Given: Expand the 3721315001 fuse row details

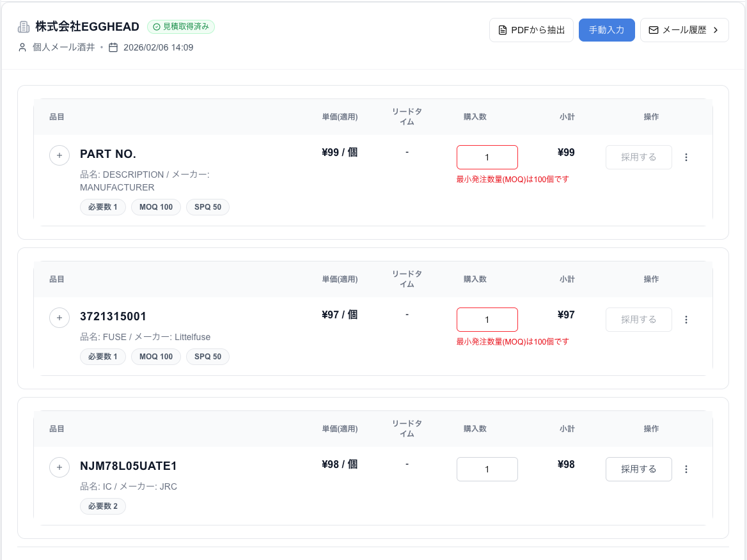Looking at the screenshot, I should (59, 317).
